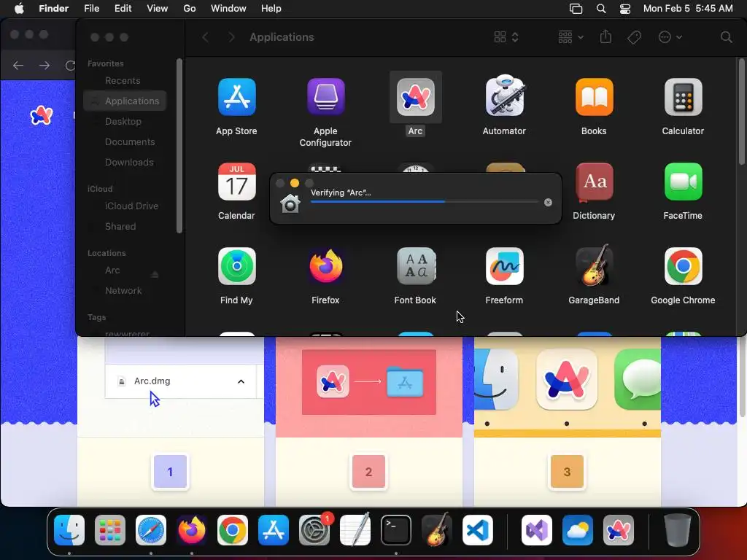The height and width of the screenshot is (560, 747).
Task: Open Safari from the Dock
Action: [151, 530]
